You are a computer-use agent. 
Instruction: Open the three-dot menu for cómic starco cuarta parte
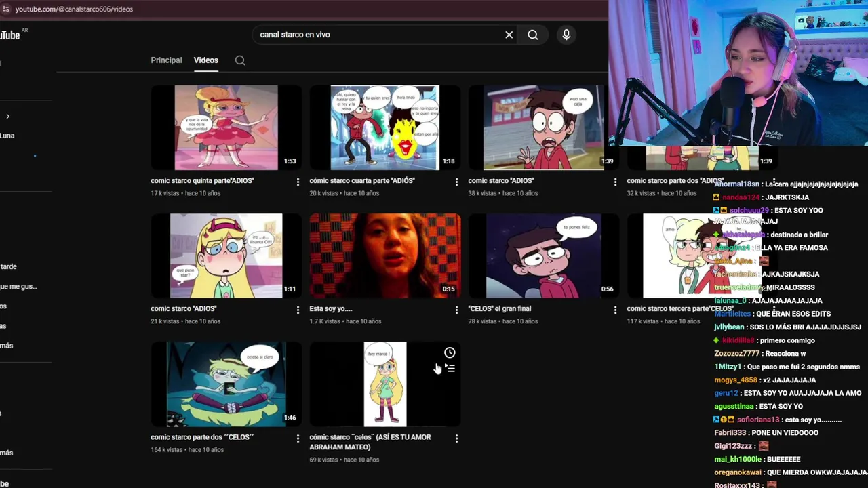pos(456,182)
